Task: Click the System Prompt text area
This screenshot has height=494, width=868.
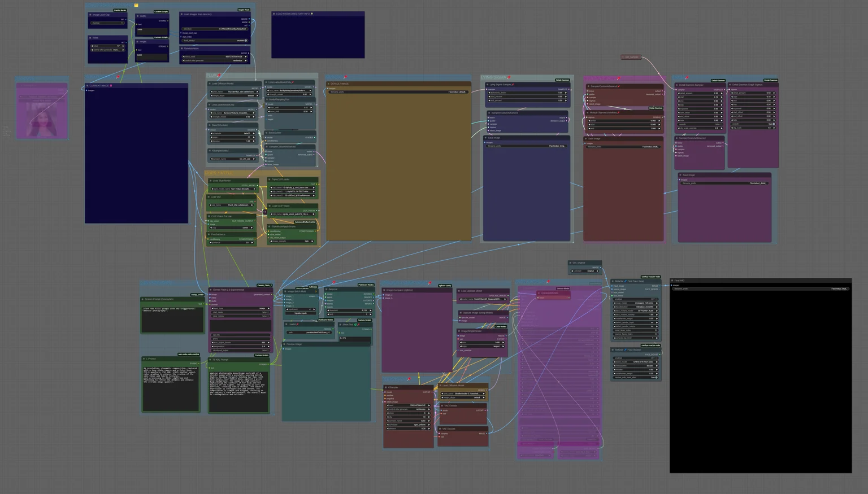Action: point(172,320)
